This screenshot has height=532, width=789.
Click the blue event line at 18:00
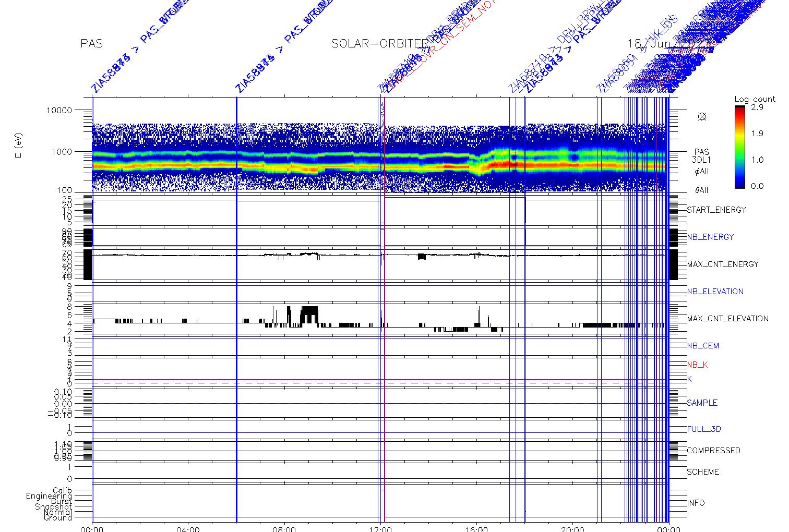(x=525, y=309)
